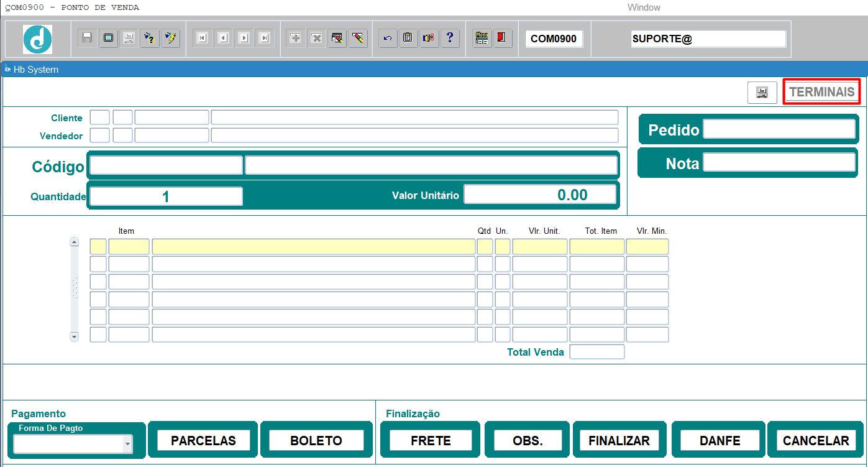Click the SUPORTE@ user field

pos(708,39)
